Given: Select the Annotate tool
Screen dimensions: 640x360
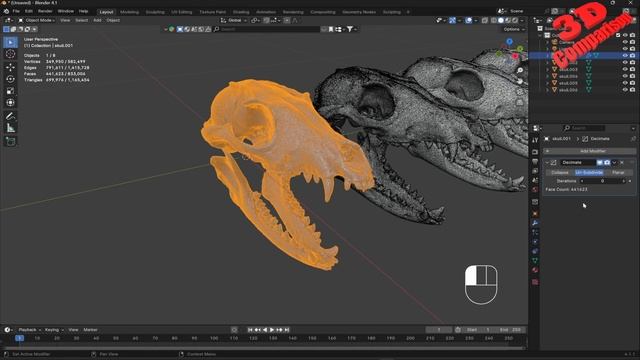Looking at the screenshot, I should tap(11, 116).
